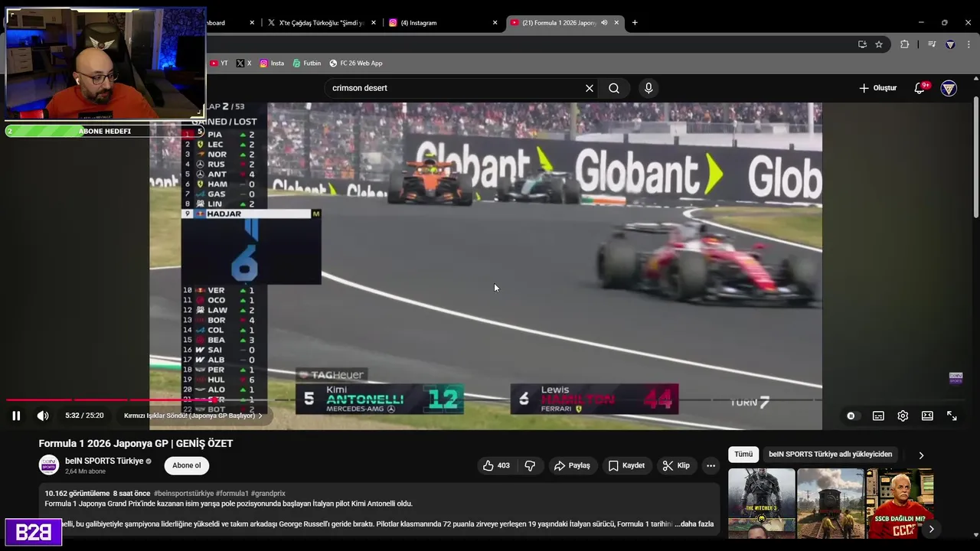Viewport: 980px width, 551px height.
Task: Switch to theater mode view
Action: pos(927,416)
